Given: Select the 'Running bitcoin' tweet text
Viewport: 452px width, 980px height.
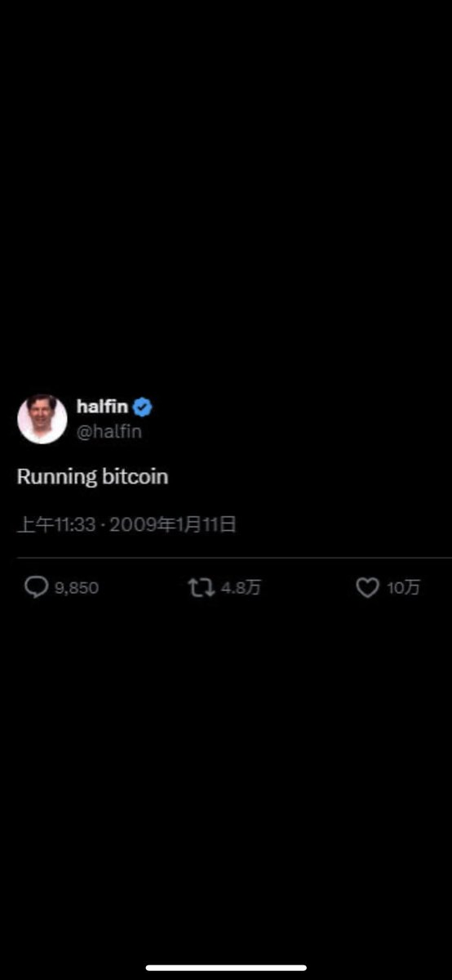Looking at the screenshot, I should 93,477.
